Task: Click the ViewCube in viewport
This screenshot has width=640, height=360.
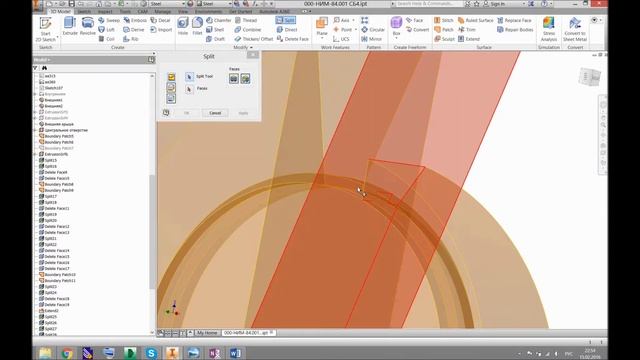Action: pyautogui.click(x=589, y=76)
